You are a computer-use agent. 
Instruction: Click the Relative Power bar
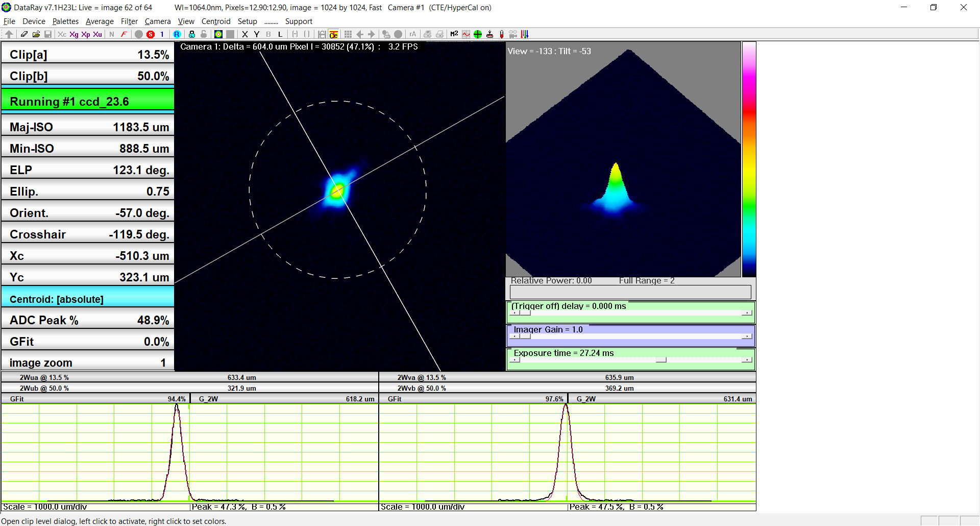point(630,292)
